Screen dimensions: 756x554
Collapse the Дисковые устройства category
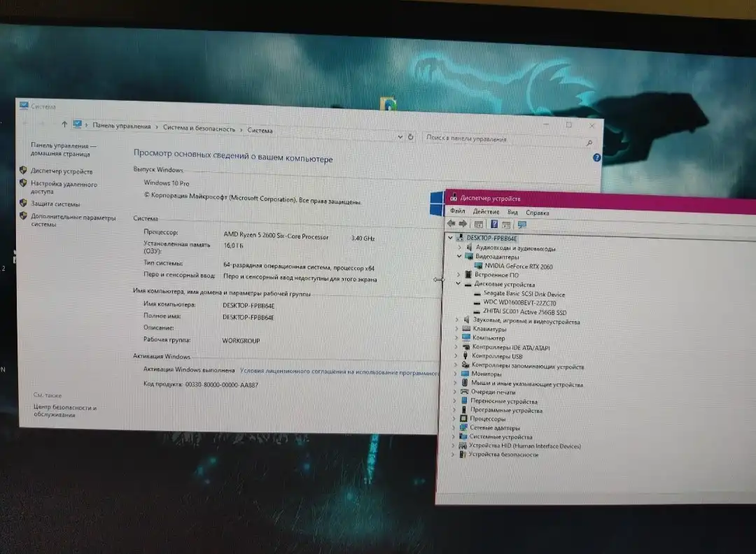pyautogui.click(x=459, y=285)
